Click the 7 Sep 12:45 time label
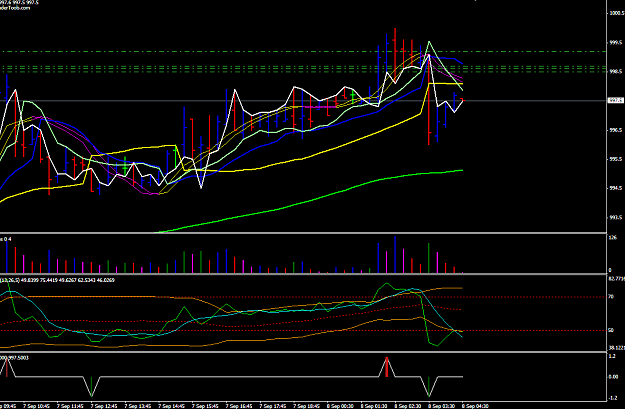The image size is (625, 409). click(104, 406)
